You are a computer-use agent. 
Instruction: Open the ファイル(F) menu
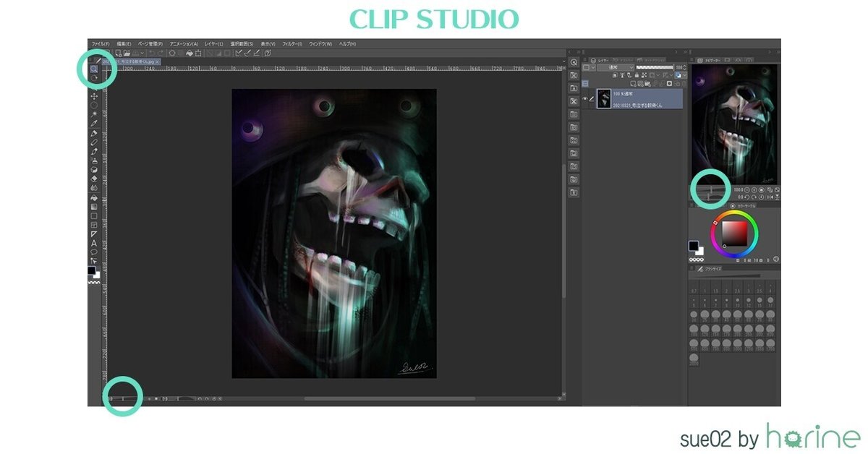click(x=101, y=44)
